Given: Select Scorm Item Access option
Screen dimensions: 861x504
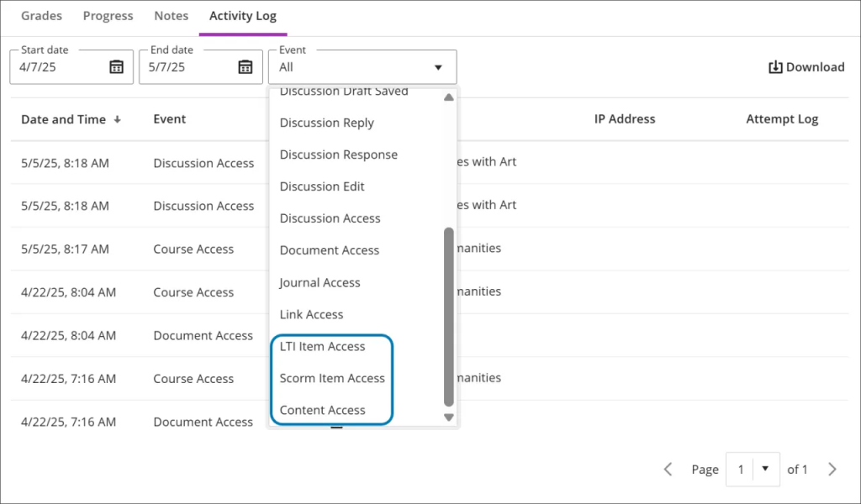Looking at the screenshot, I should [332, 378].
